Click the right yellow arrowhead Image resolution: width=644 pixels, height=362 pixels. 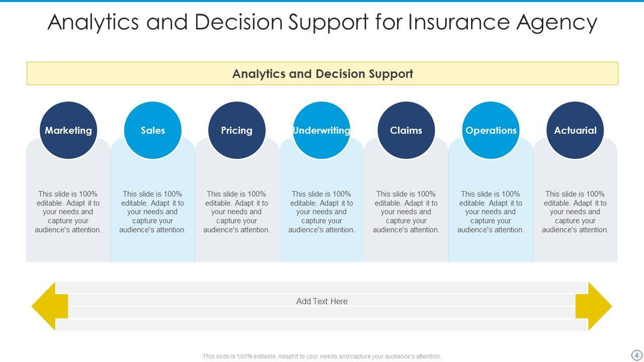(596, 306)
